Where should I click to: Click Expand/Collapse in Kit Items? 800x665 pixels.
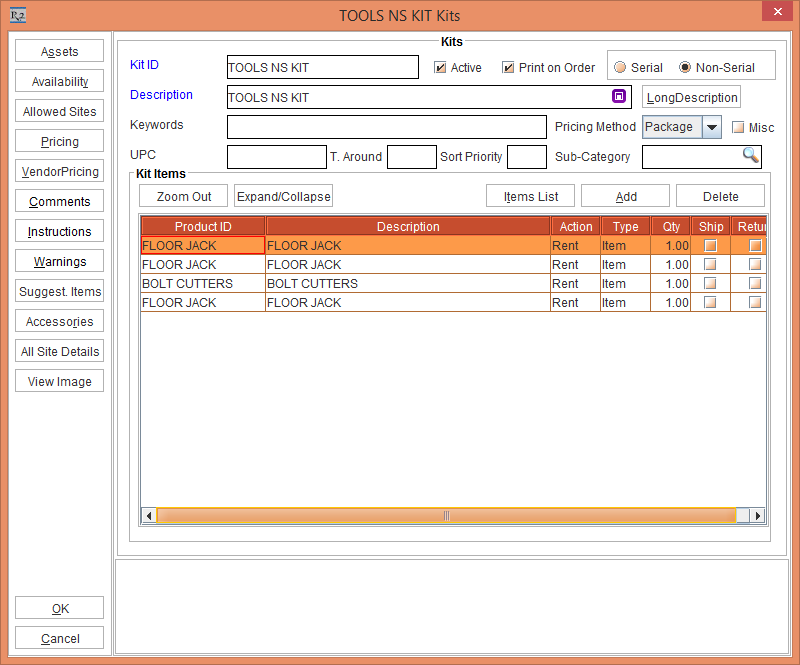pyautogui.click(x=284, y=196)
